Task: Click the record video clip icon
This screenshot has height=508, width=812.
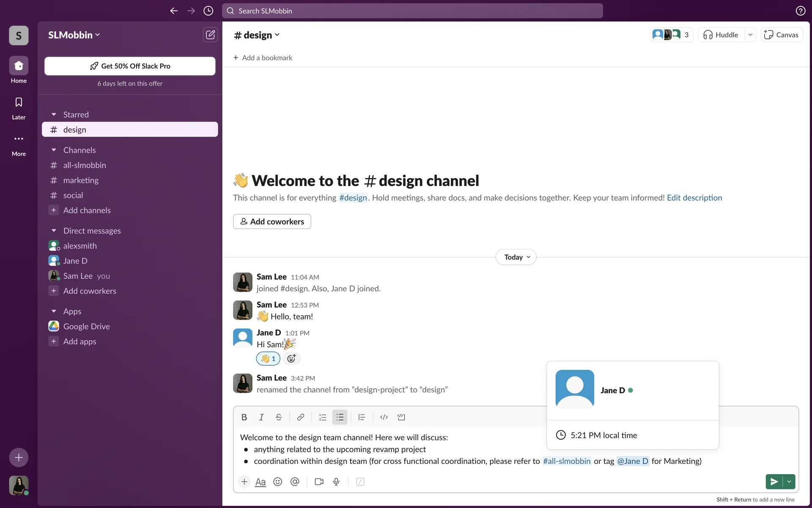Action: pyautogui.click(x=319, y=482)
